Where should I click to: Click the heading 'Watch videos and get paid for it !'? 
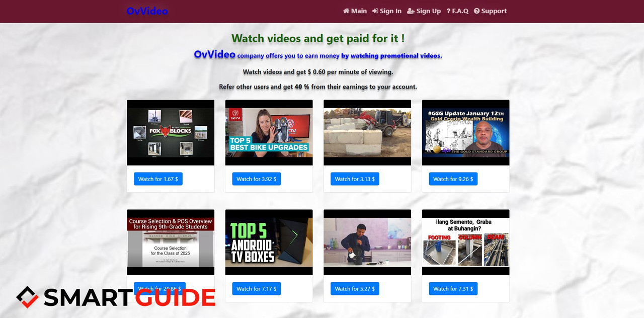[318, 38]
